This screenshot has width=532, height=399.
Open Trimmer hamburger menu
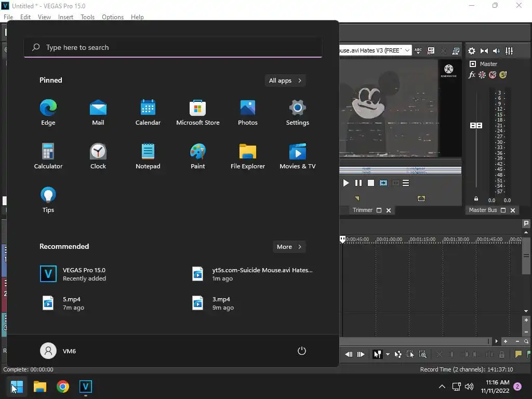406,183
